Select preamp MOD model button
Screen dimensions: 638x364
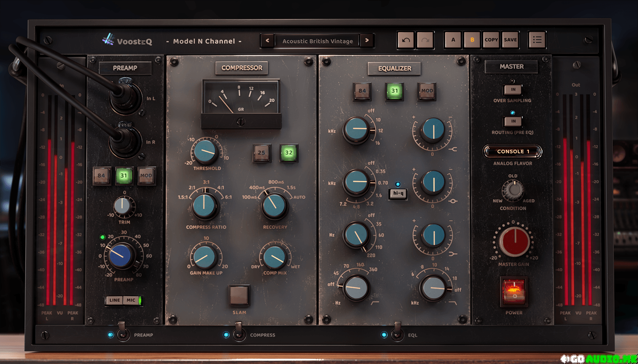coord(146,176)
